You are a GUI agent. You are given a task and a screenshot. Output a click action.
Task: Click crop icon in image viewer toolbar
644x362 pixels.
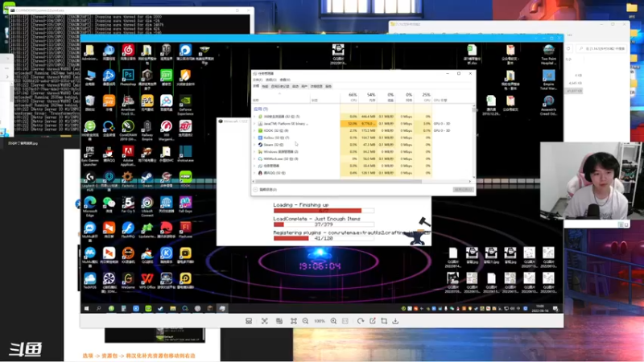click(384, 321)
